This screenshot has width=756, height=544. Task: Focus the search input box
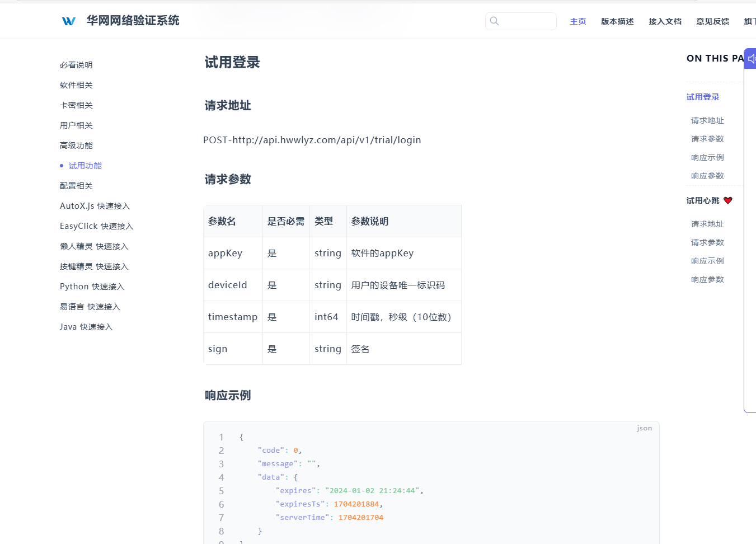tap(521, 21)
